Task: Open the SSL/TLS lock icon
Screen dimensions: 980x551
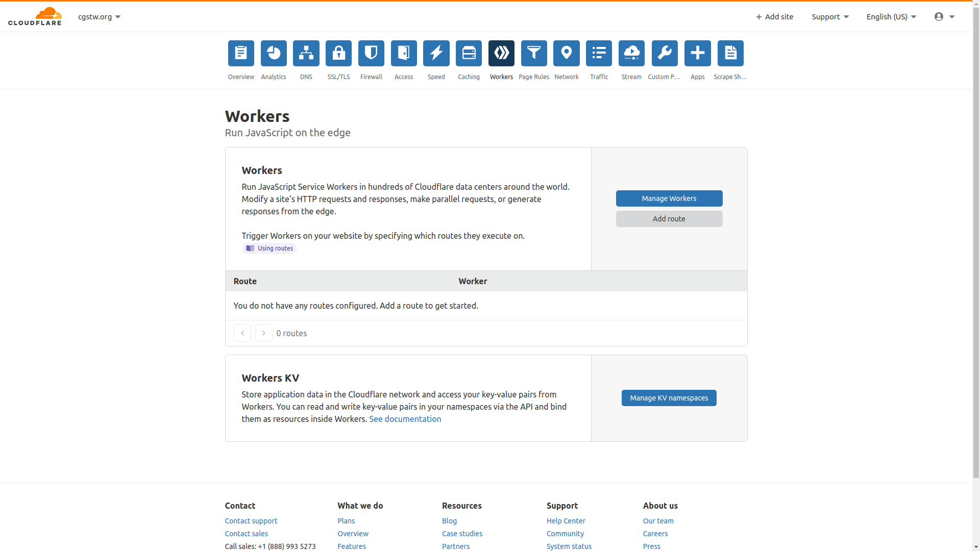Action: (x=338, y=54)
